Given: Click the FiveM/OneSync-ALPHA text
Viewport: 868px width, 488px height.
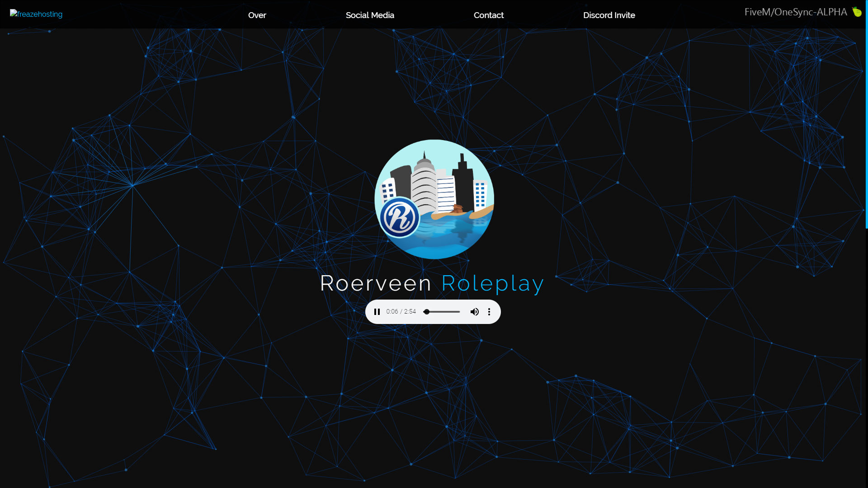Looking at the screenshot, I should [x=796, y=12].
